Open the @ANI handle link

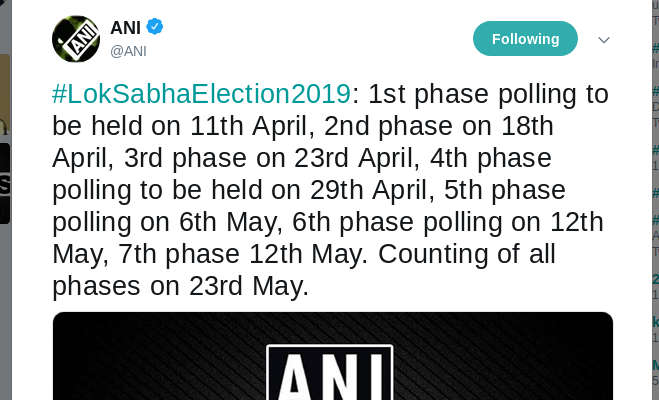point(128,51)
